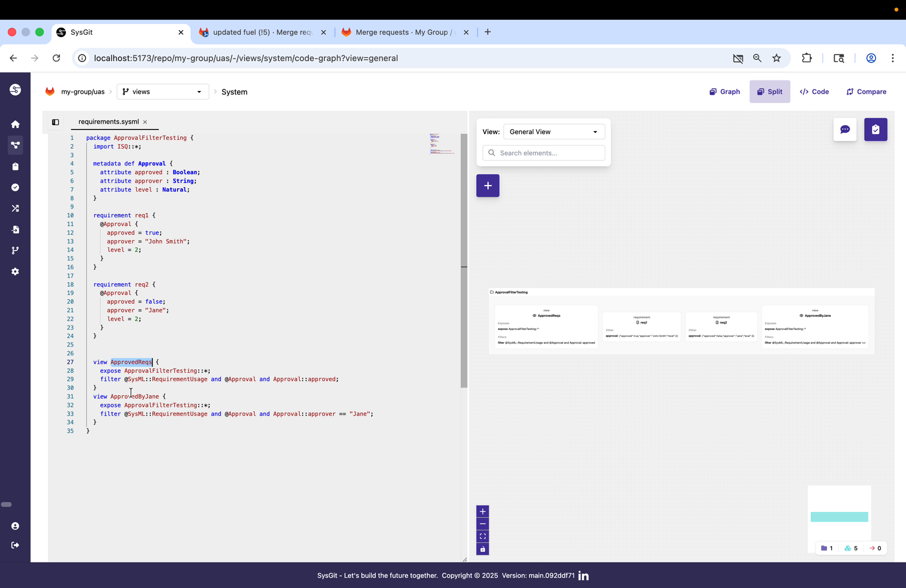The width and height of the screenshot is (906, 588).
Task: Open the comment bubble on the graph canvas
Action: coord(845,130)
